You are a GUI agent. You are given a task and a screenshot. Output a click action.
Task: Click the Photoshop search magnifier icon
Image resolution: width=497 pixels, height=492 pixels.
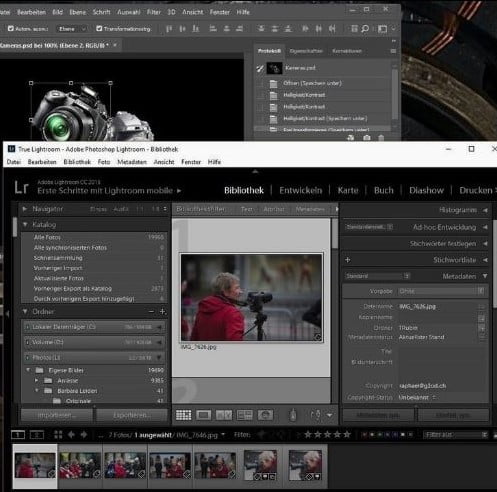(x=365, y=29)
